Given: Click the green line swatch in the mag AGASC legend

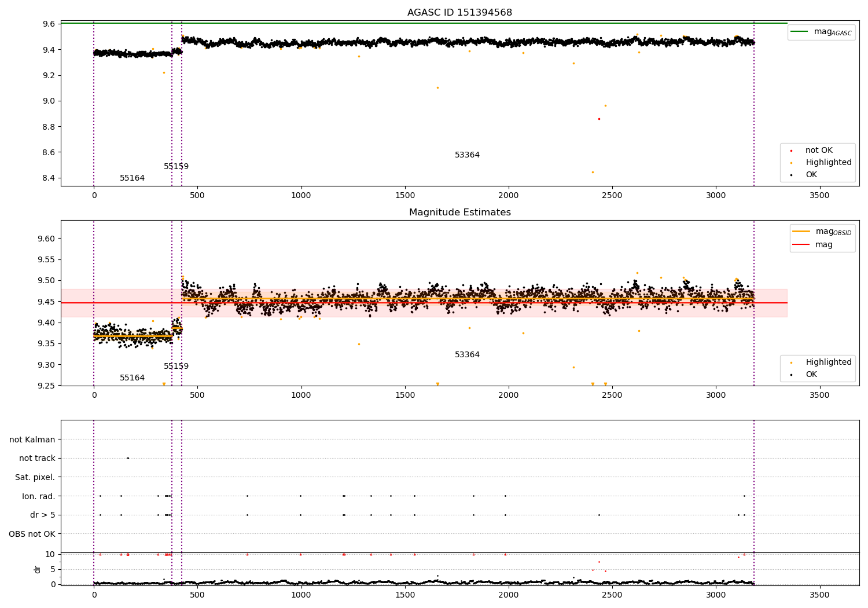Looking at the screenshot, I should (x=800, y=32).
